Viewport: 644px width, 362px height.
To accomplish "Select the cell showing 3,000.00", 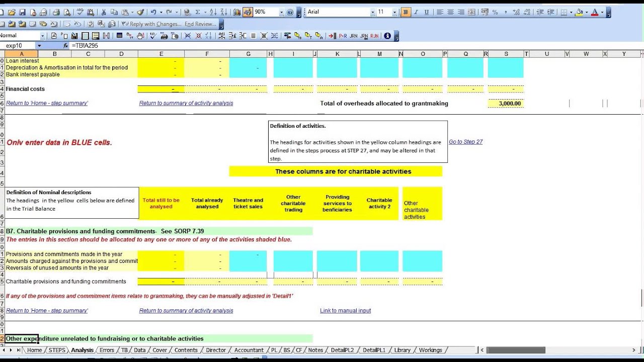I will click(x=506, y=103).
